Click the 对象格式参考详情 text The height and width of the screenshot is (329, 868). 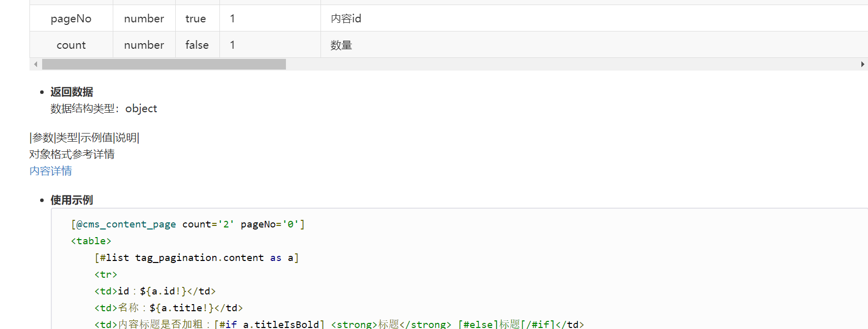point(72,154)
